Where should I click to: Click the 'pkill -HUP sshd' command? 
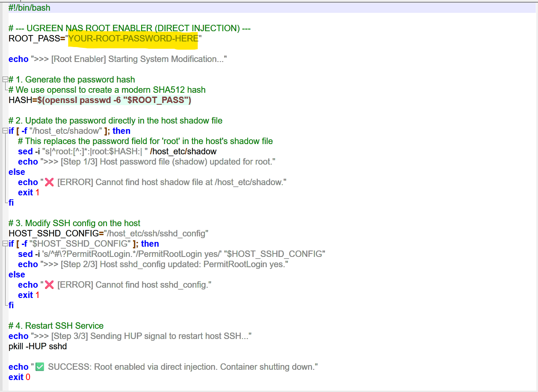tap(38, 346)
